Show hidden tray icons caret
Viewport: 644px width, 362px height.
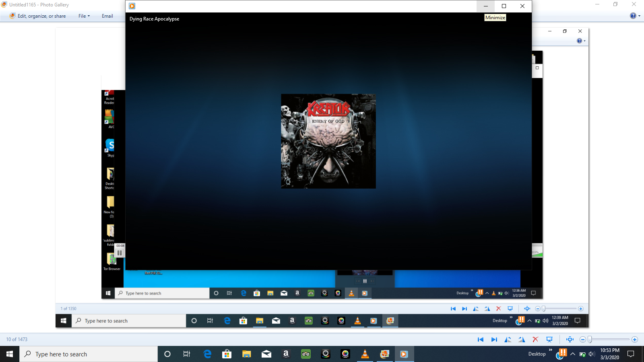(x=572, y=354)
